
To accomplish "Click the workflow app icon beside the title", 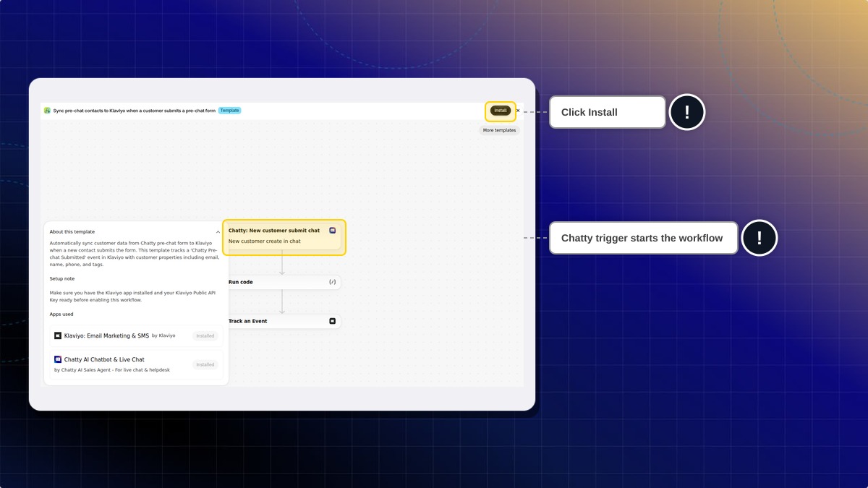I will click(47, 111).
